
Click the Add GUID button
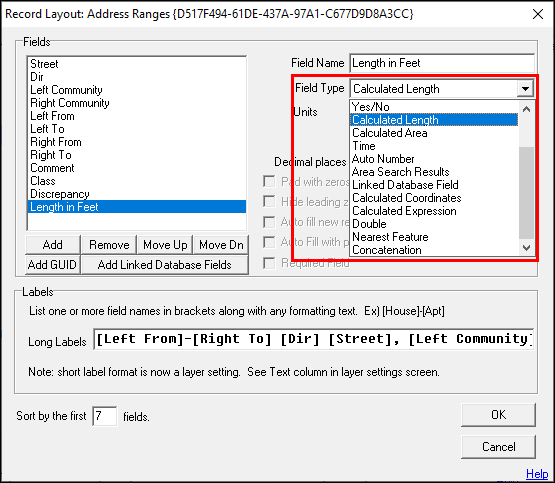pos(53,265)
